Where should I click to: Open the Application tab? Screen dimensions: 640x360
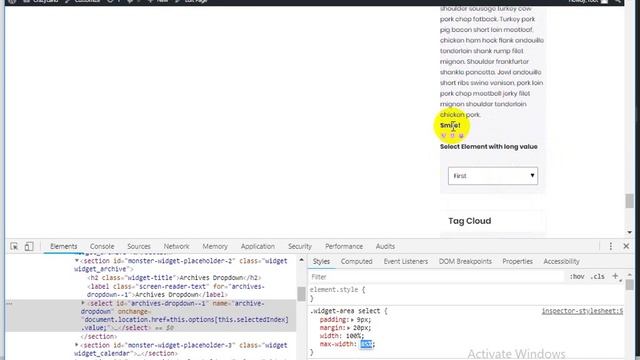click(x=258, y=246)
